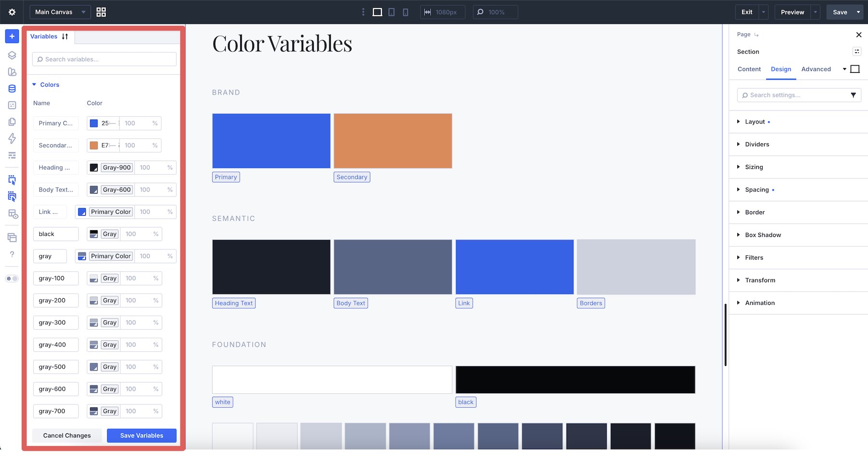Open the three-dot menu in top bar
The image size is (868, 456).
(363, 12)
